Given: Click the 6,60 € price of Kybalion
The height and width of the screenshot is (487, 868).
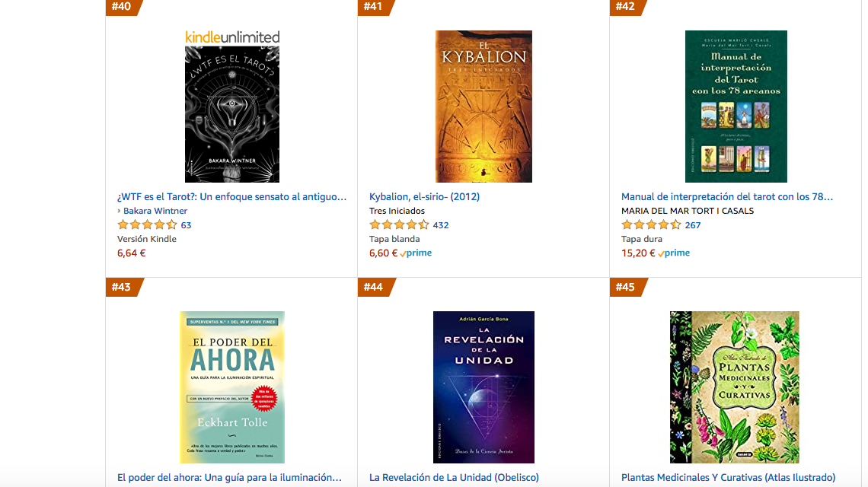Looking at the screenshot, I should click(383, 253).
